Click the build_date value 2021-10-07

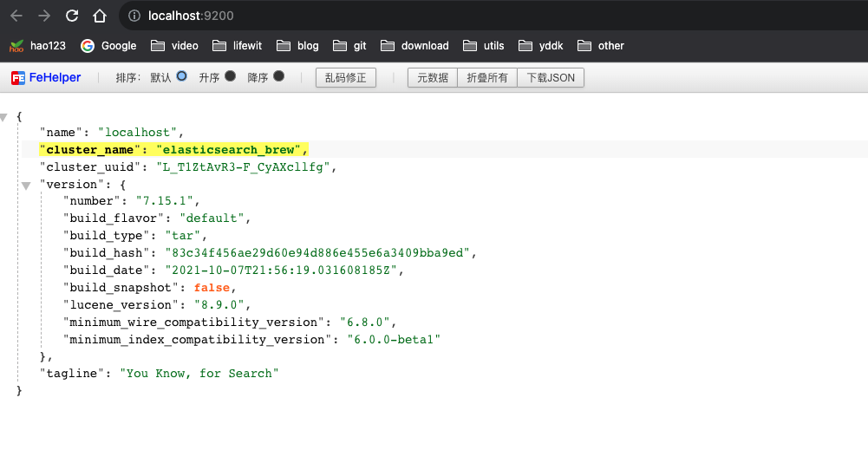[x=281, y=271]
